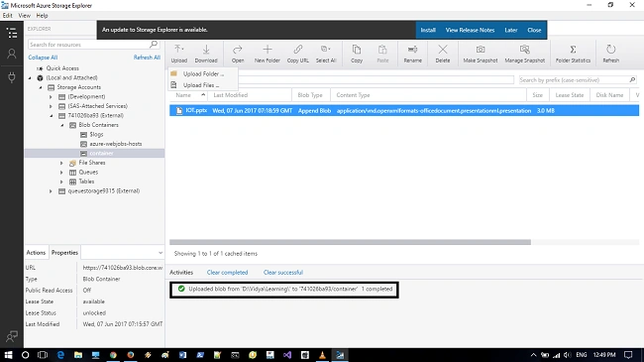Expand the (Development) account
The width and height of the screenshot is (644, 362).
click(51, 96)
